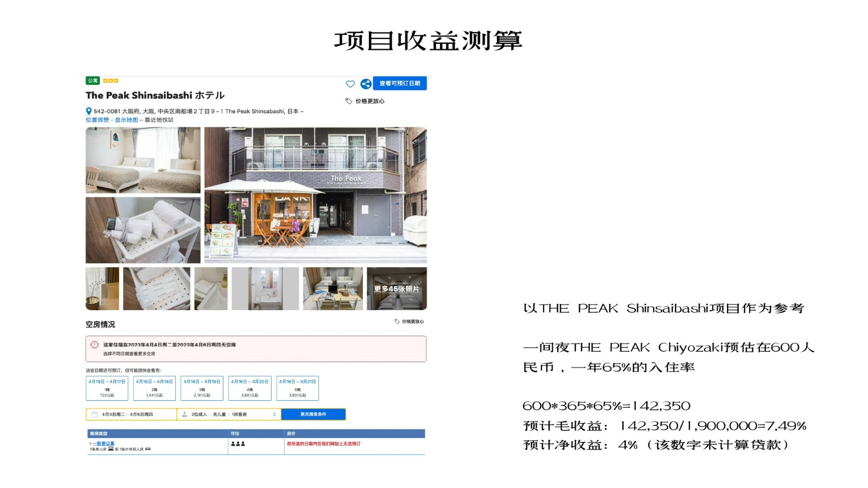Click the slide title 项目收益测算
Image resolution: width=868 pixels, height=488 pixels.
point(428,41)
